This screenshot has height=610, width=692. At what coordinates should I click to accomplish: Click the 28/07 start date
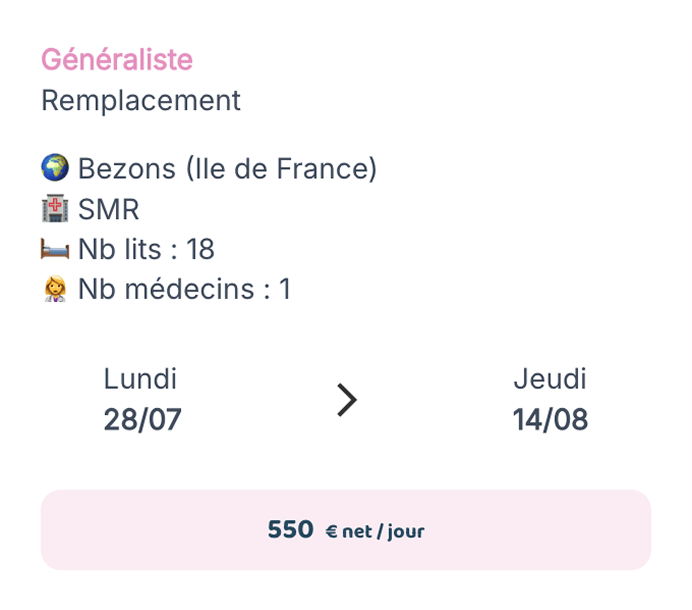coord(143,419)
